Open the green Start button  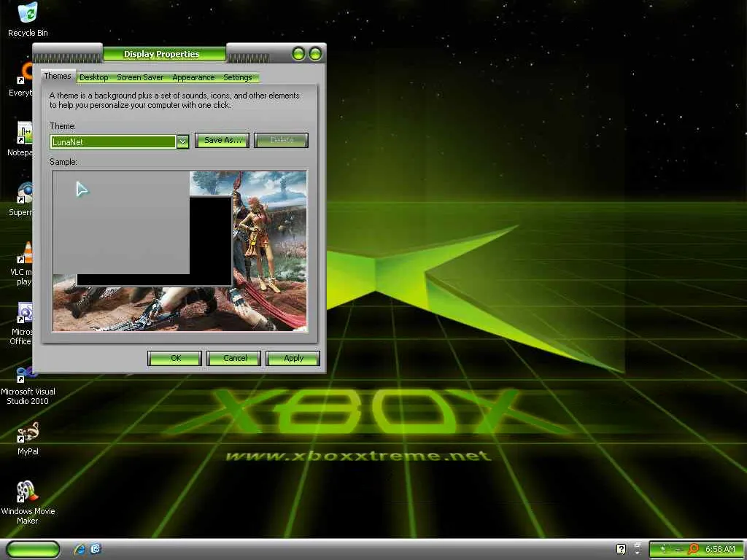34,549
